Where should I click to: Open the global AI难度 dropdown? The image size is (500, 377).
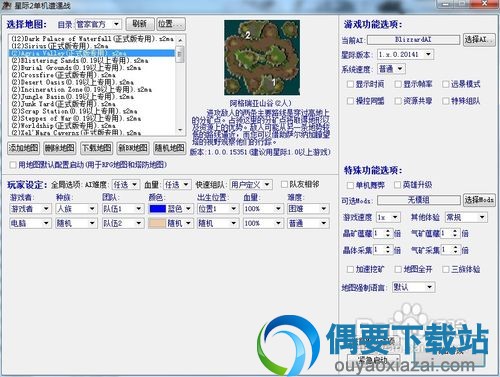click(125, 184)
